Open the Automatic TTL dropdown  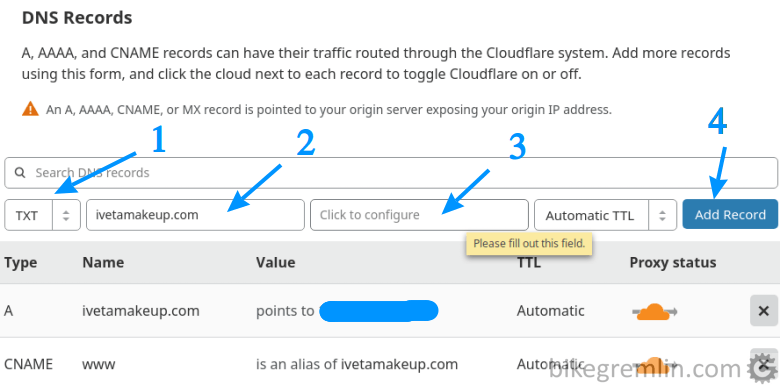click(605, 215)
